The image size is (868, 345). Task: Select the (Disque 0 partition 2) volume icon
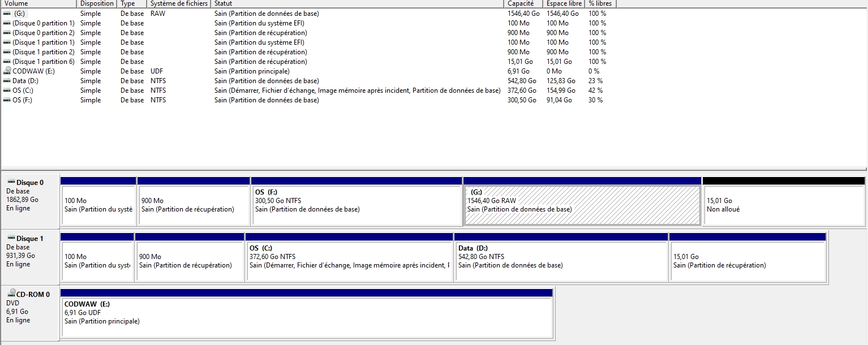pyautogui.click(x=7, y=33)
